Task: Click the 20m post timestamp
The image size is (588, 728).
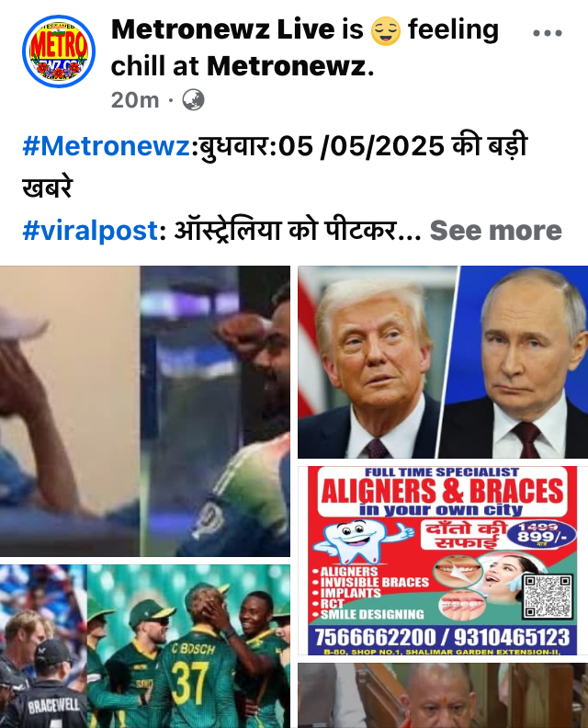Action: [x=135, y=100]
